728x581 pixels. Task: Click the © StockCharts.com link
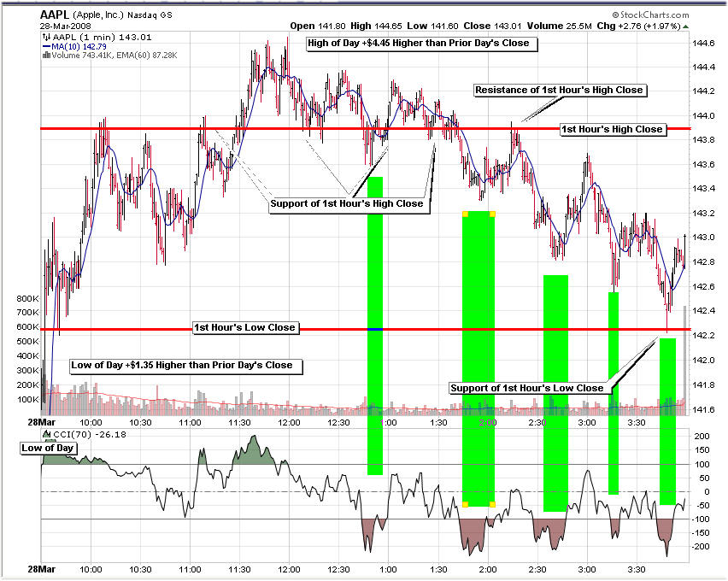650,15
